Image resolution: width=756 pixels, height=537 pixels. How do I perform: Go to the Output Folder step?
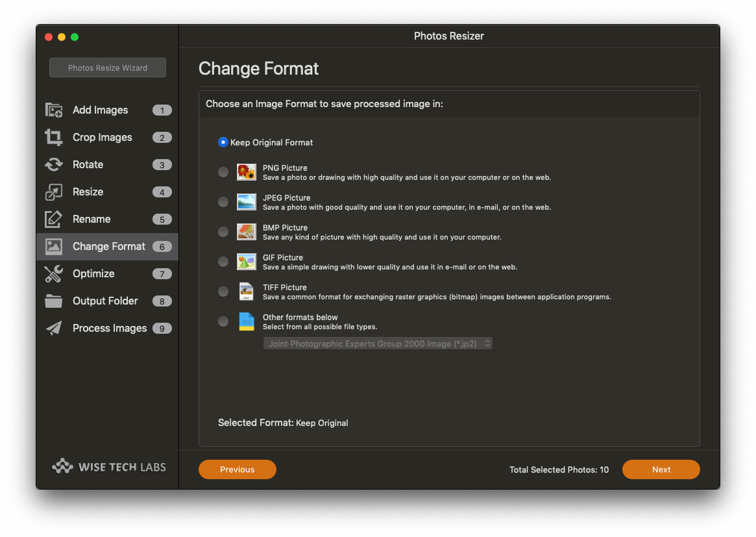pos(105,301)
